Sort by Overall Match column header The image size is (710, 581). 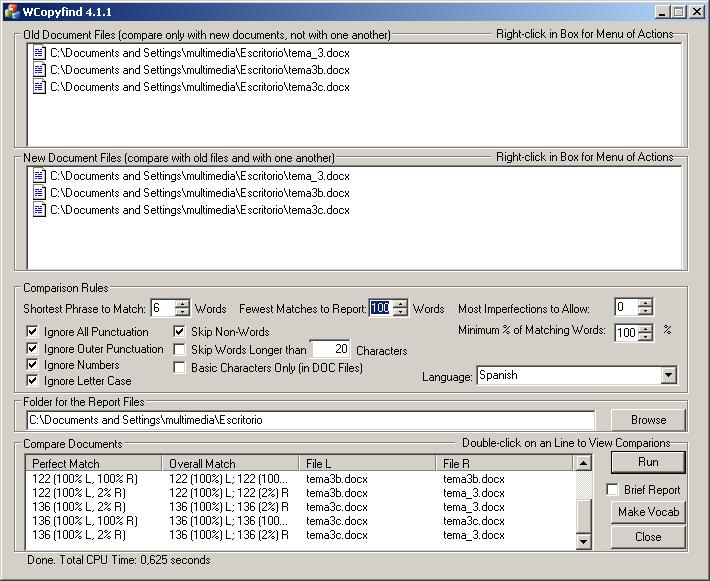[230, 463]
